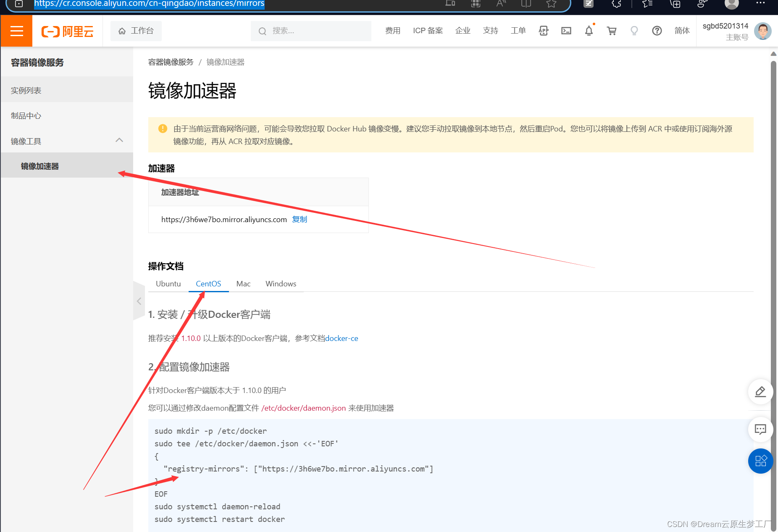Click the lightbulb suggestions icon
The width and height of the screenshot is (778, 532).
point(634,31)
